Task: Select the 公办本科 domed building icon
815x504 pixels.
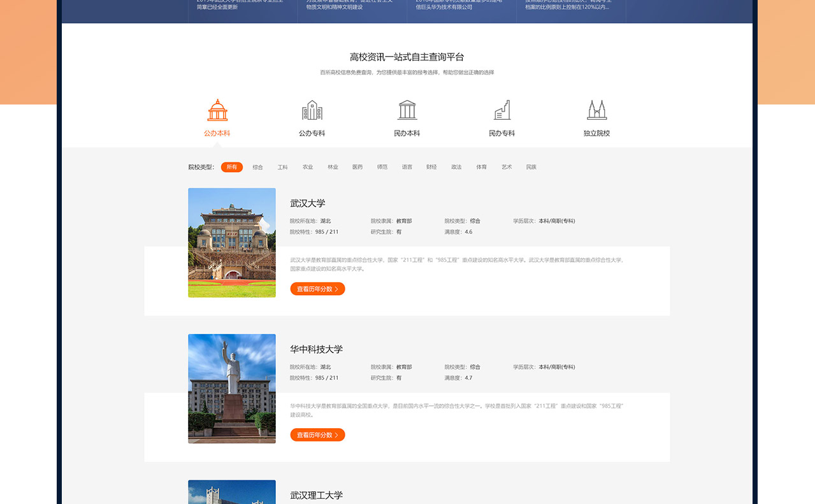Action: (x=217, y=110)
